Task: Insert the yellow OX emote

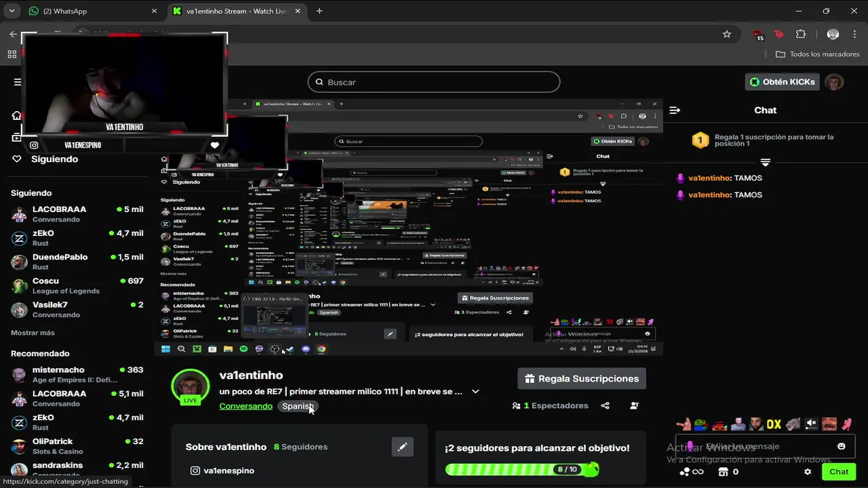Action: pyautogui.click(x=774, y=424)
